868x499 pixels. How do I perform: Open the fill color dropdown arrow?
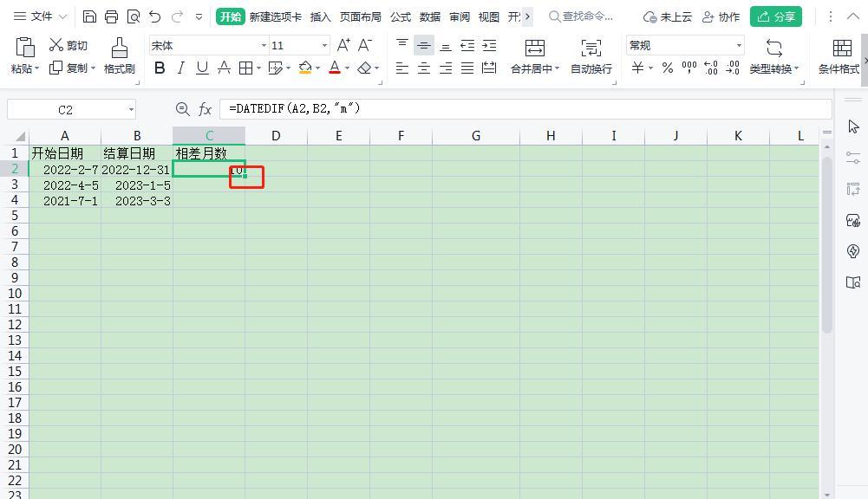point(317,68)
